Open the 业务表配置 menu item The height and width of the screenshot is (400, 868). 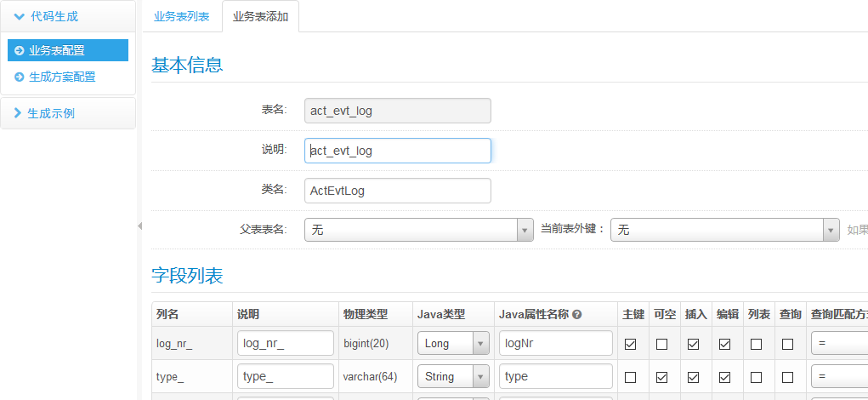(68, 50)
